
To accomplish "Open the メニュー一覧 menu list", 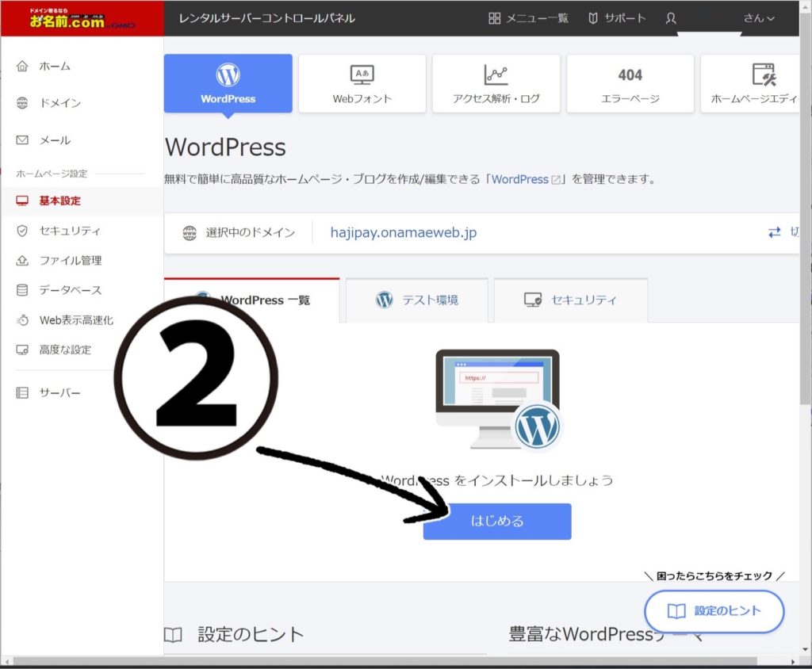I will (528, 18).
